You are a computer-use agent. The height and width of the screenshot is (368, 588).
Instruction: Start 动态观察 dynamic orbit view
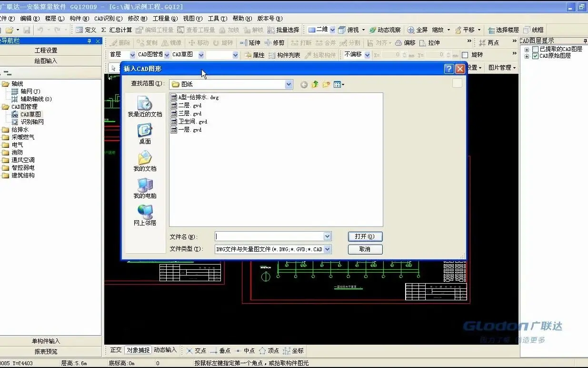385,30
